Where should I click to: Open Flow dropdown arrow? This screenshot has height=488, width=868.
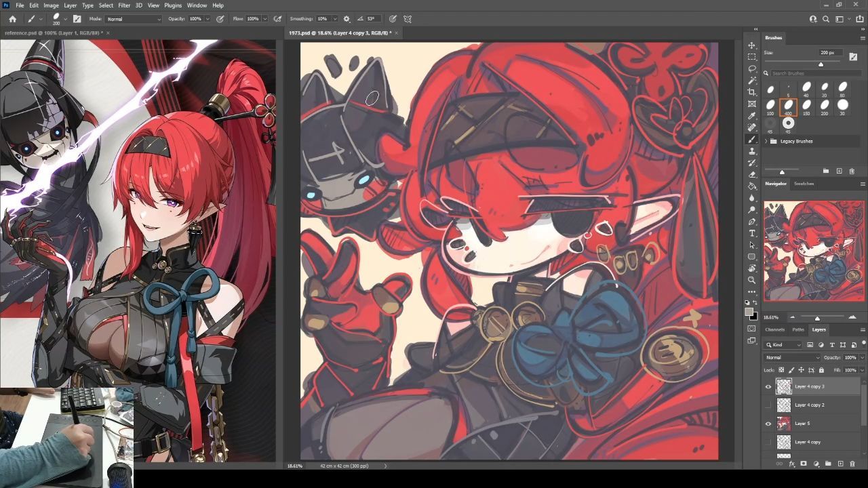point(264,19)
